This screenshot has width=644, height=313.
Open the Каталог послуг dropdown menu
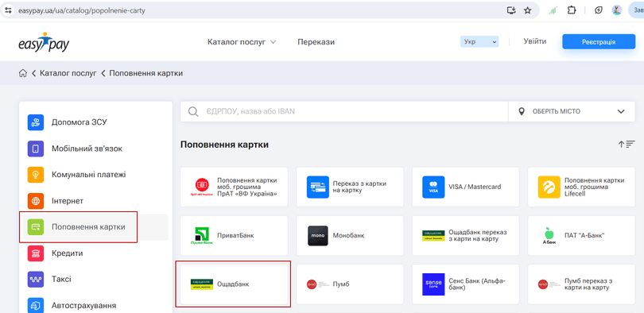click(x=242, y=42)
